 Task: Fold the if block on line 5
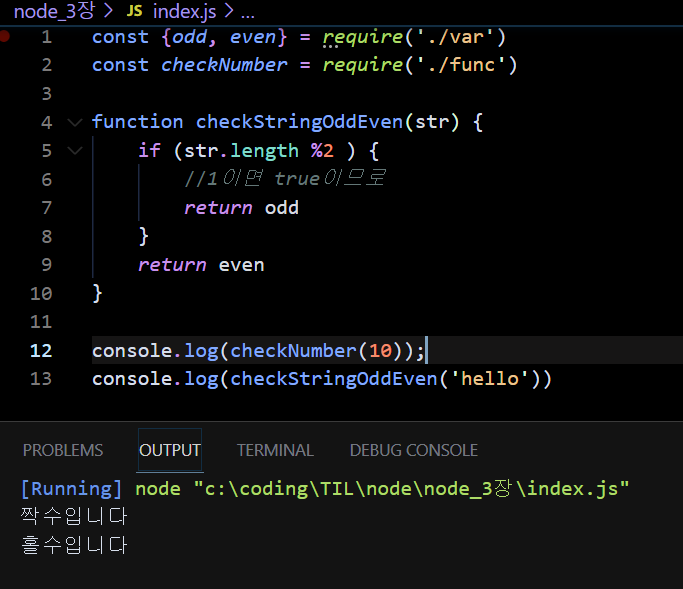pyautogui.click(x=75, y=151)
